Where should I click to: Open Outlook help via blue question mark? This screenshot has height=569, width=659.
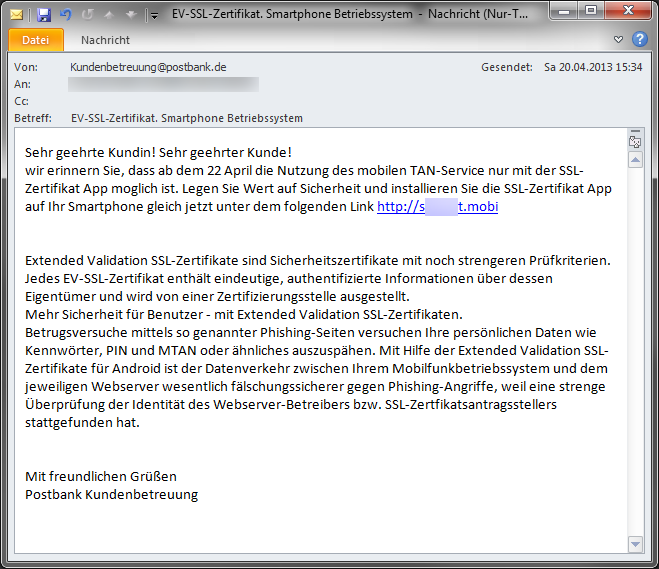tap(640, 39)
